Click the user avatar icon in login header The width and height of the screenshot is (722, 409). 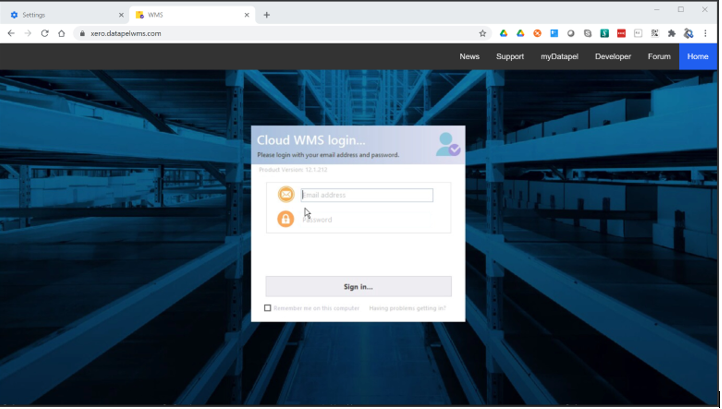448,144
